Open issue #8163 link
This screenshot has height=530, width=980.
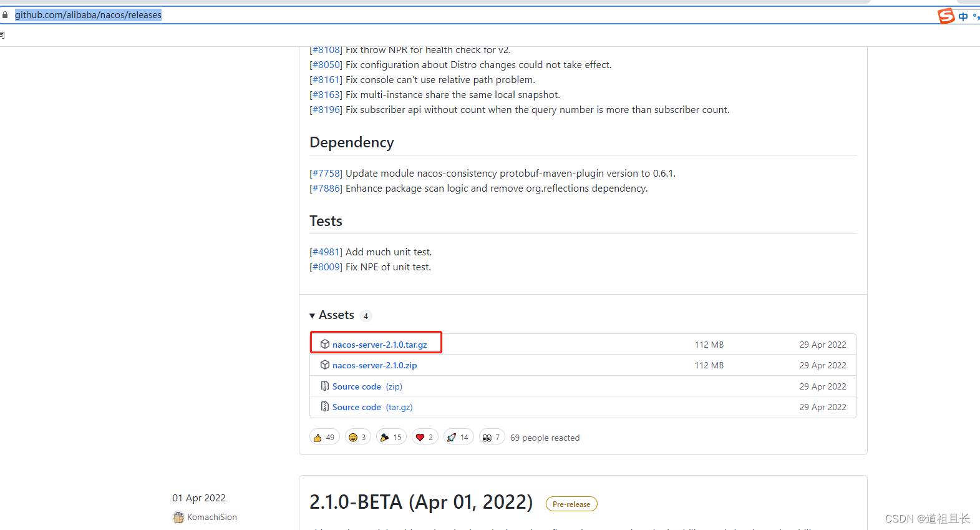pyautogui.click(x=326, y=95)
